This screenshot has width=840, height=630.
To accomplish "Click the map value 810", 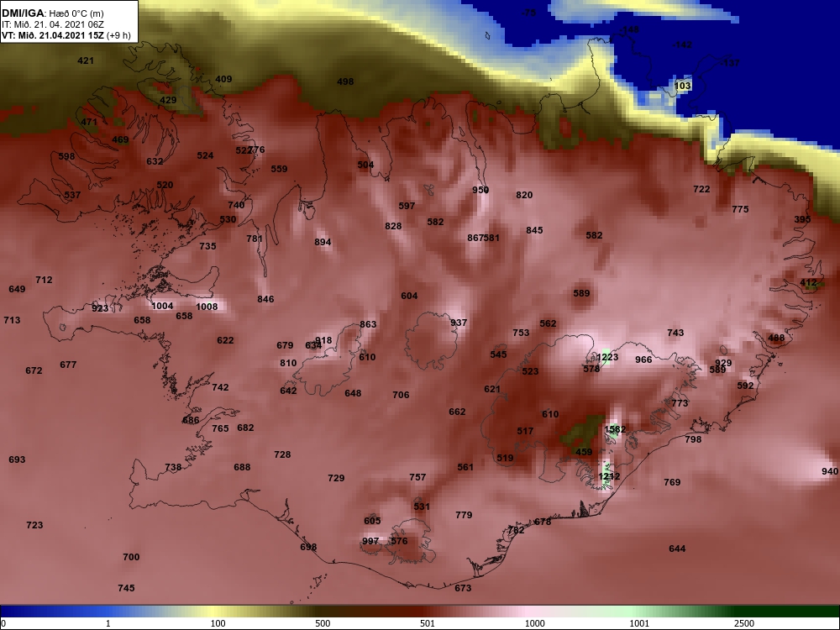I will [x=288, y=363].
